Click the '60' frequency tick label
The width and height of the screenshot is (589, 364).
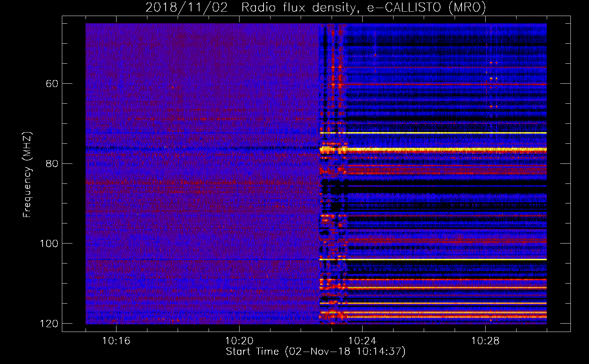52,84
